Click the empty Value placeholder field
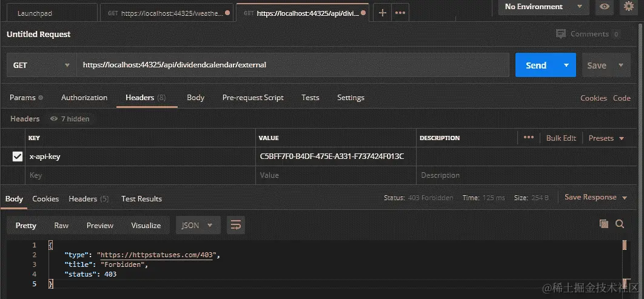Viewport: 644px width, 299px height. coord(335,175)
